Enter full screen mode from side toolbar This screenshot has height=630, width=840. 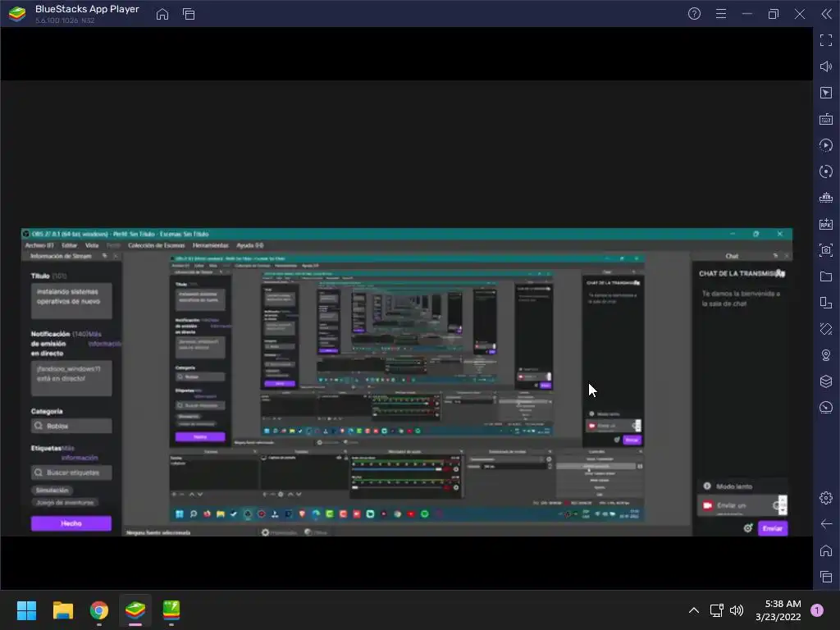click(x=826, y=40)
